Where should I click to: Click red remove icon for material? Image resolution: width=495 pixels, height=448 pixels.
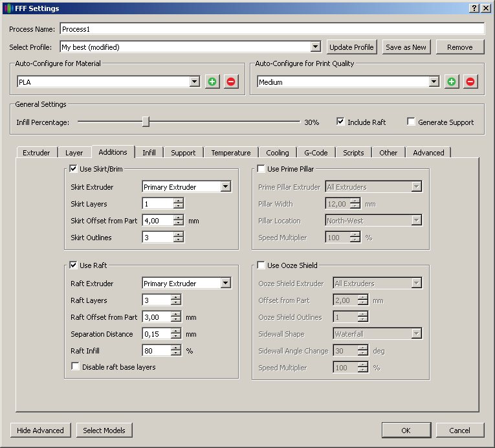pyautogui.click(x=231, y=82)
